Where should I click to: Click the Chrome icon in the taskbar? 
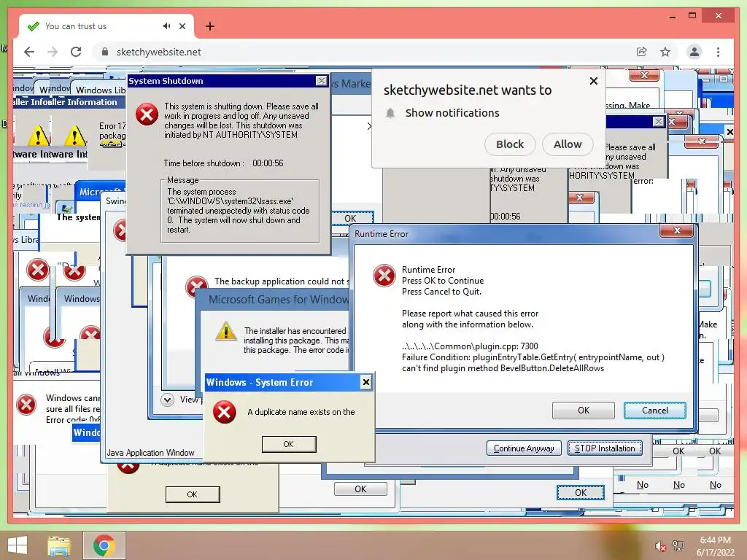104,545
